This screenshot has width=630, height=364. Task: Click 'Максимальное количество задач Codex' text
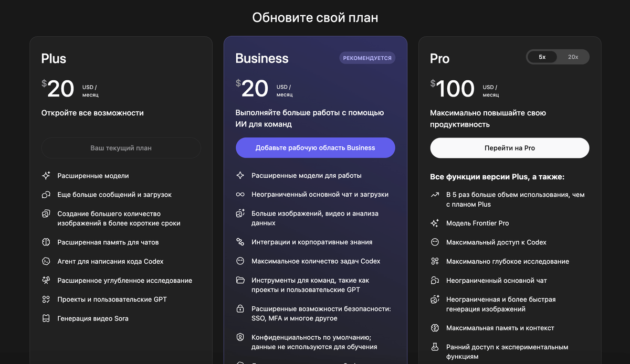point(316,261)
